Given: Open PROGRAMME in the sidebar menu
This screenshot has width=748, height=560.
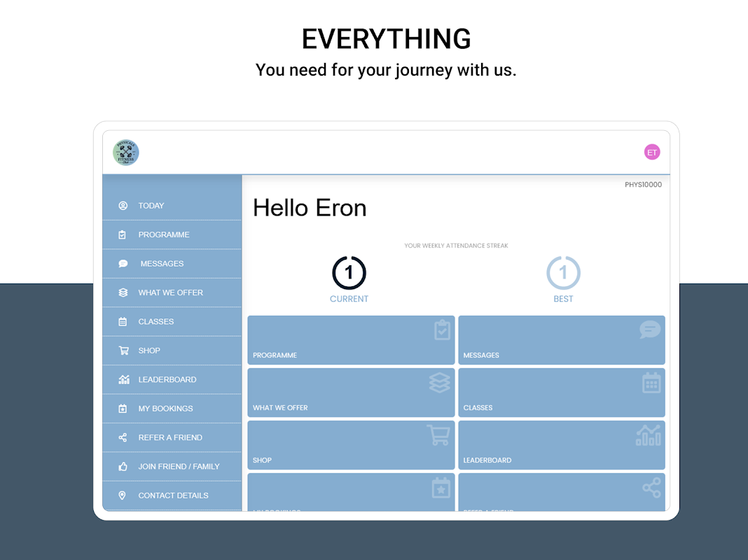Looking at the screenshot, I should click(x=172, y=234).
